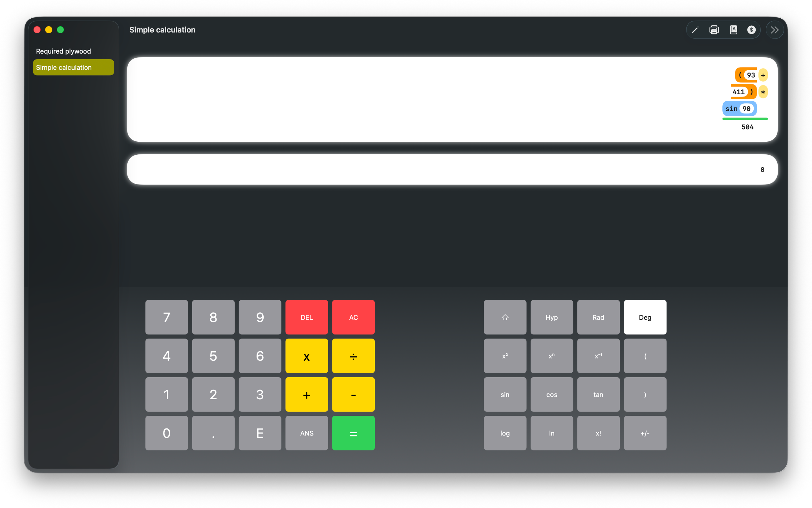Tap digit 0 key
This screenshot has height=508, width=812.
tap(166, 433)
